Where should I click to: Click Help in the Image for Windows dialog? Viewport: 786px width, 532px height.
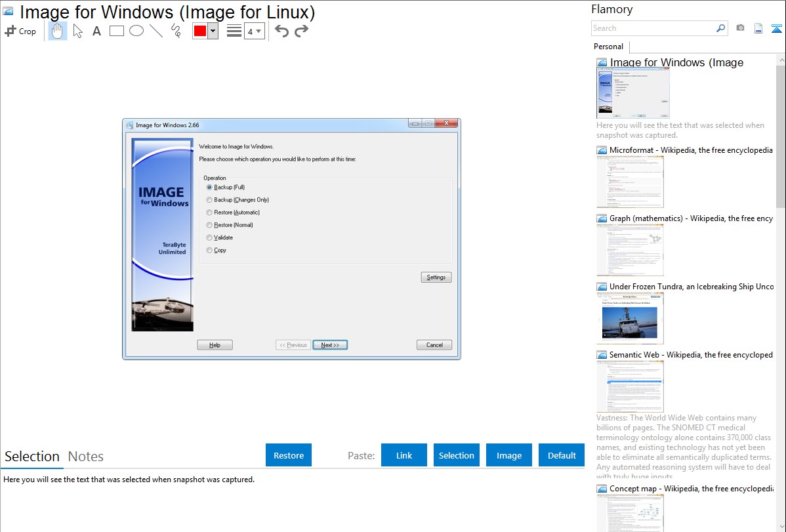(215, 345)
